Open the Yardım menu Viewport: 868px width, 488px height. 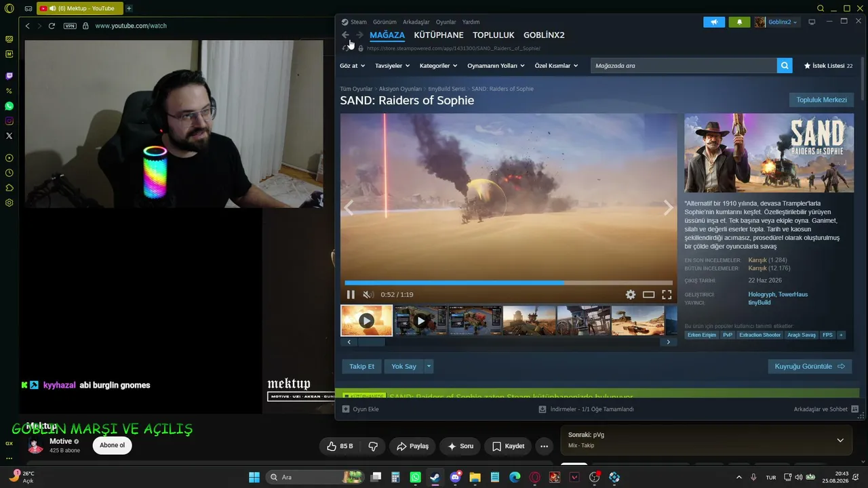(x=471, y=22)
